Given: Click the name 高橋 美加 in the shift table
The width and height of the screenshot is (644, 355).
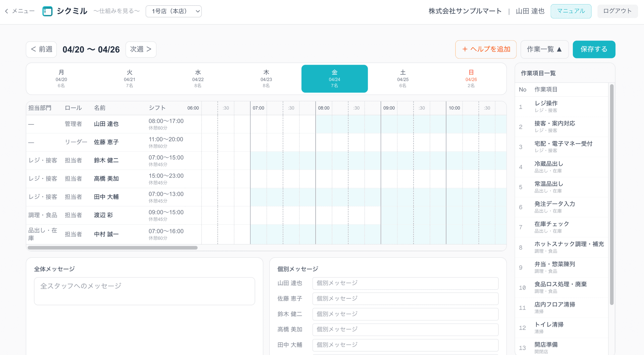Looking at the screenshot, I should point(106,179).
